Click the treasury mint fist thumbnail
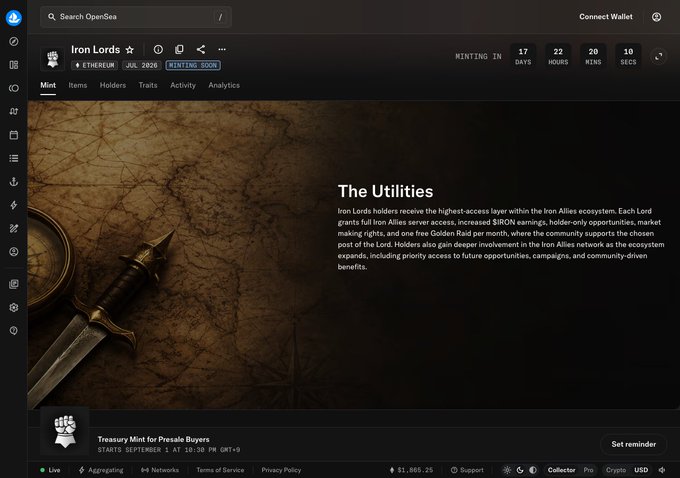The height and width of the screenshot is (478, 680). 65,431
